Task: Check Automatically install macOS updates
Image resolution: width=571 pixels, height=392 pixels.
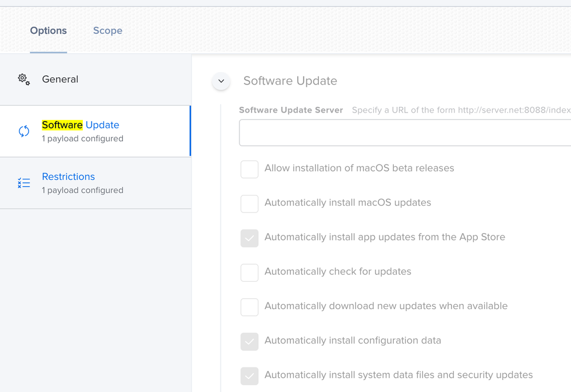Action: pos(249,204)
